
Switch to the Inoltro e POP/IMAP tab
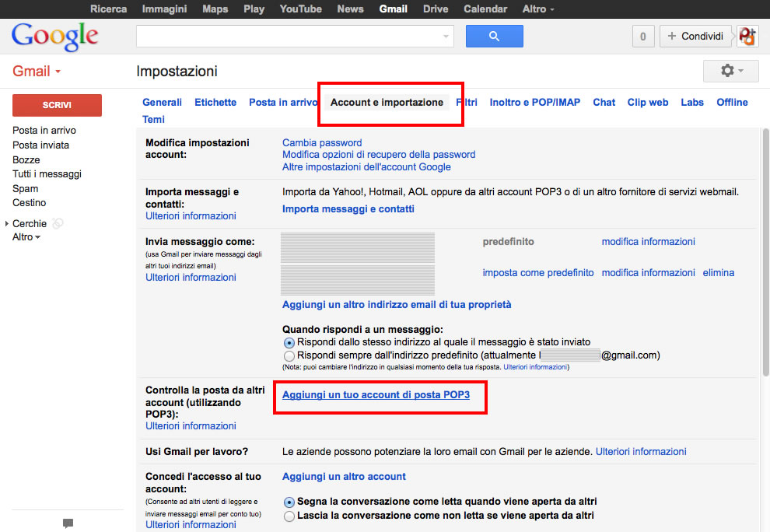(x=534, y=103)
